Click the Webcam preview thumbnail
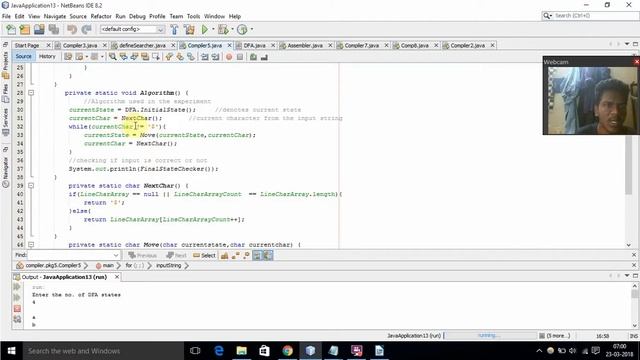The image size is (640, 360). (591, 100)
